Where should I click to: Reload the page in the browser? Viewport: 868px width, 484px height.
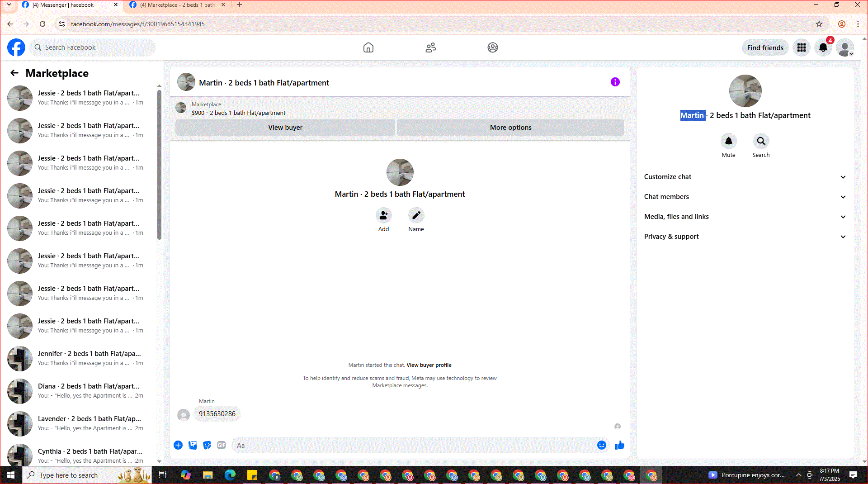(42, 24)
